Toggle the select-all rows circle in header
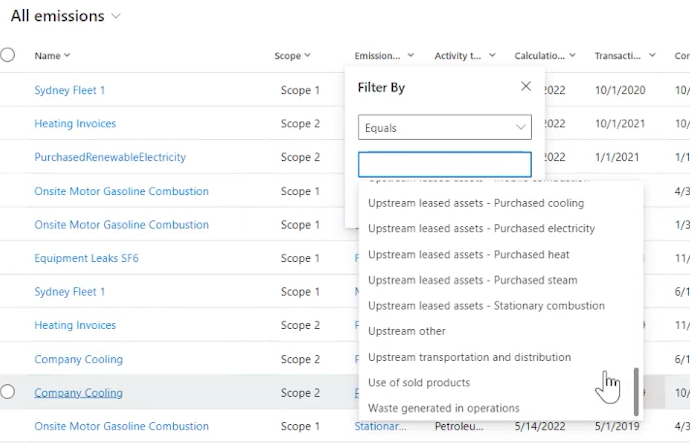This screenshot has height=445, width=690. (7, 55)
